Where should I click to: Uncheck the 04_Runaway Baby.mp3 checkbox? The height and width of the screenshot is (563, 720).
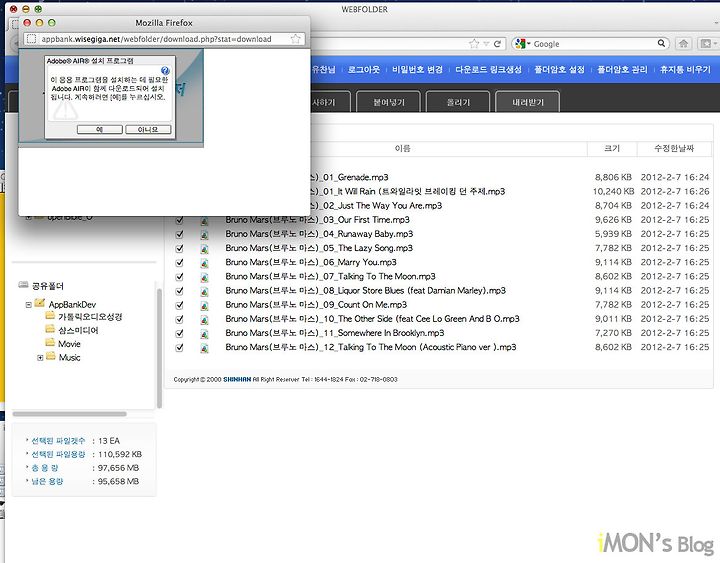[180, 234]
